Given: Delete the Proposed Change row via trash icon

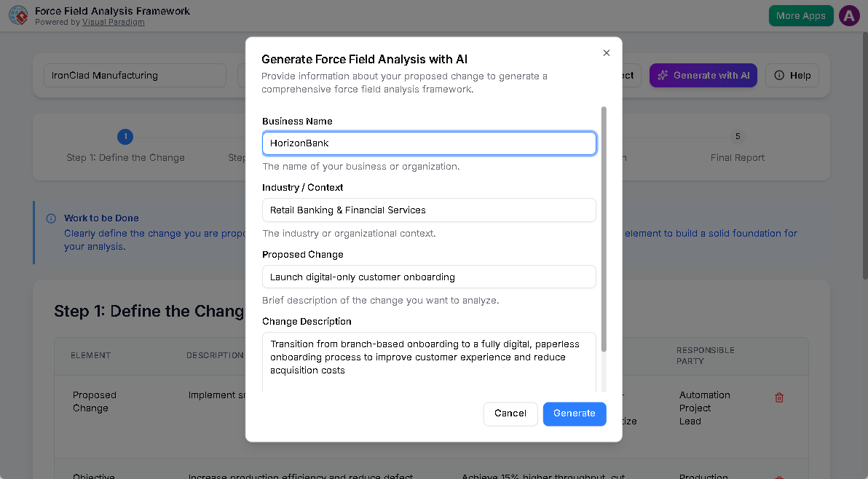Looking at the screenshot, I should [x=779, y=397].
